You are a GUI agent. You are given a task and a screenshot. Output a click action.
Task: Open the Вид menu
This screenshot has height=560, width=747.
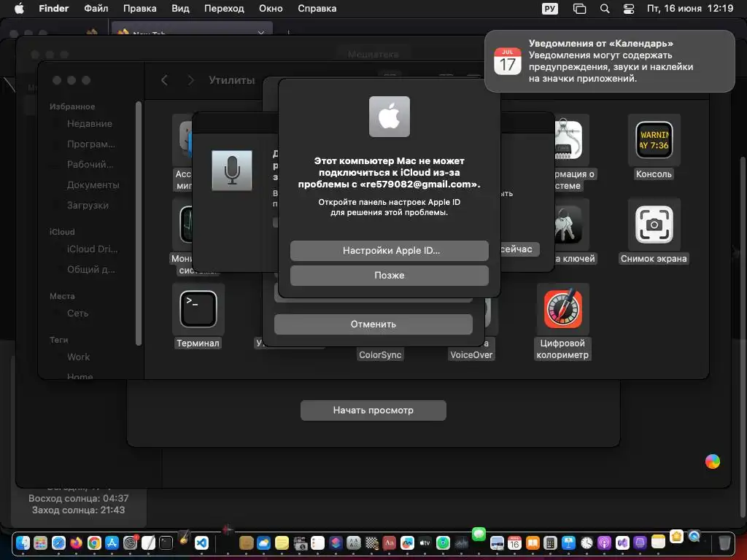pyautogui.click(x=180, y=9)
